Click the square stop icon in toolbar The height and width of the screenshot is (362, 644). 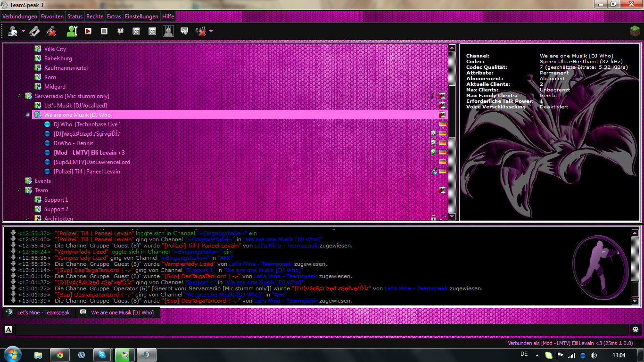coord(104,31)
